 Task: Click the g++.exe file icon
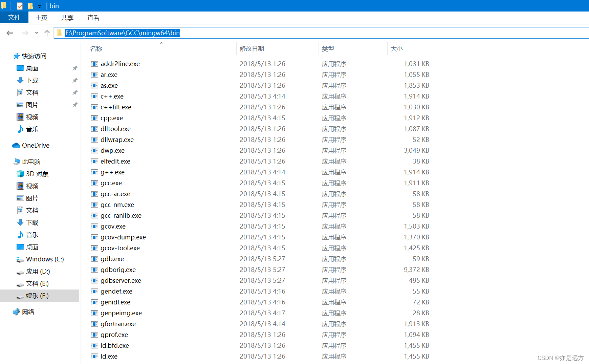click(94, 172)
